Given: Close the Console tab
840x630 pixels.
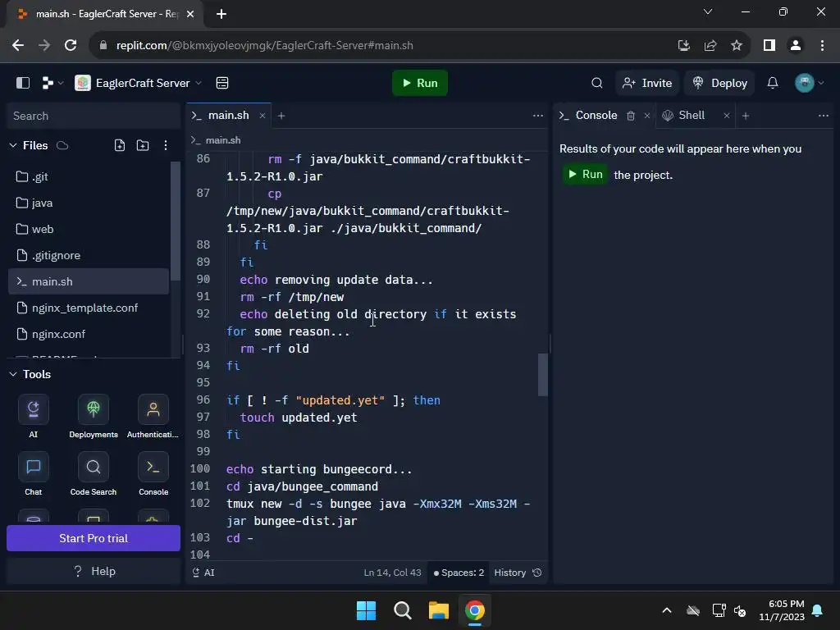Looking at the screenshot, I should (646, 116).
